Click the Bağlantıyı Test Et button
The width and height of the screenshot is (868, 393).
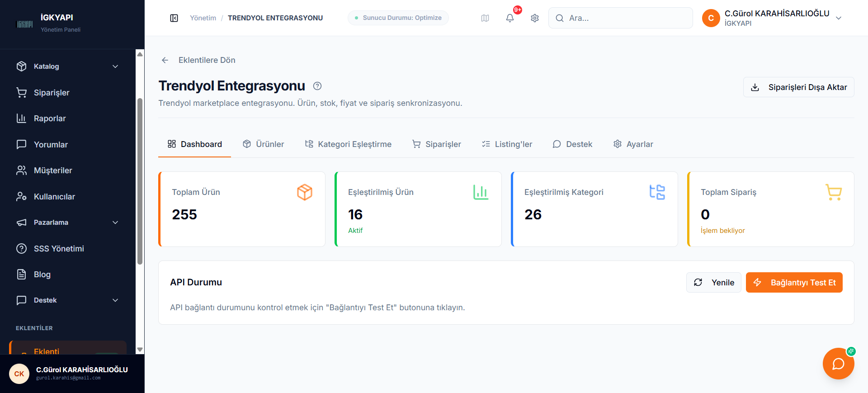tap(794, 283)
